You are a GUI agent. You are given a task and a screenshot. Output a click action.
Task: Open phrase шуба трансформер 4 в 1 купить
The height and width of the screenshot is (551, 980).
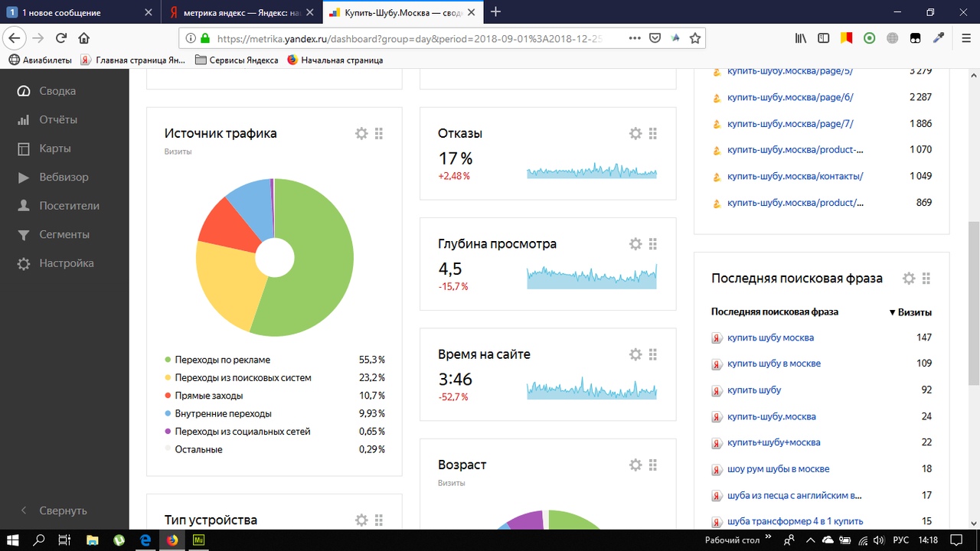click(x=795, y=521)
